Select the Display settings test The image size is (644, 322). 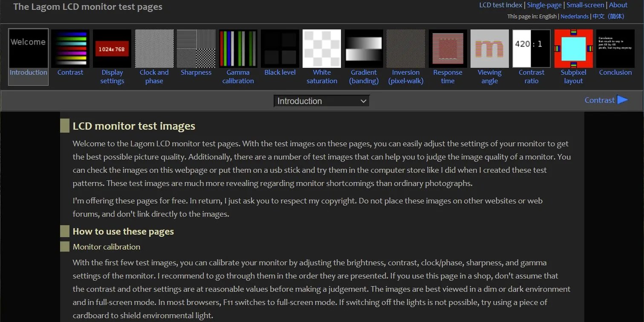[112, 48]
